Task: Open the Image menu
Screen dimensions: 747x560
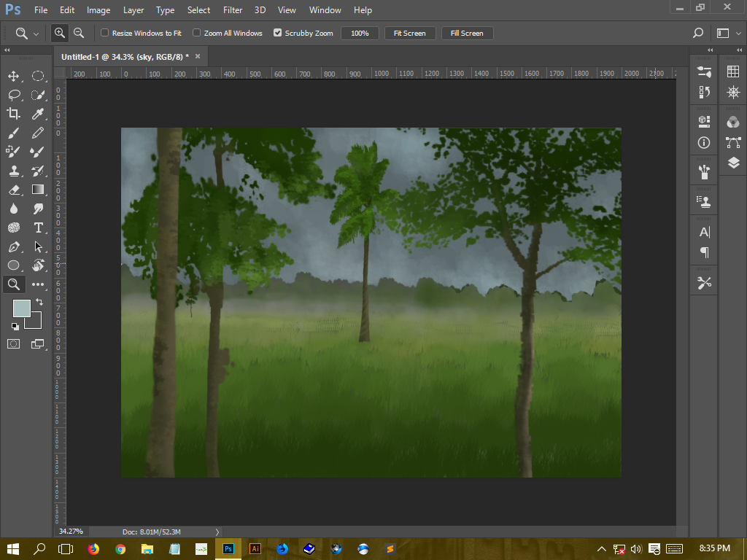Action: coord(98,10)
